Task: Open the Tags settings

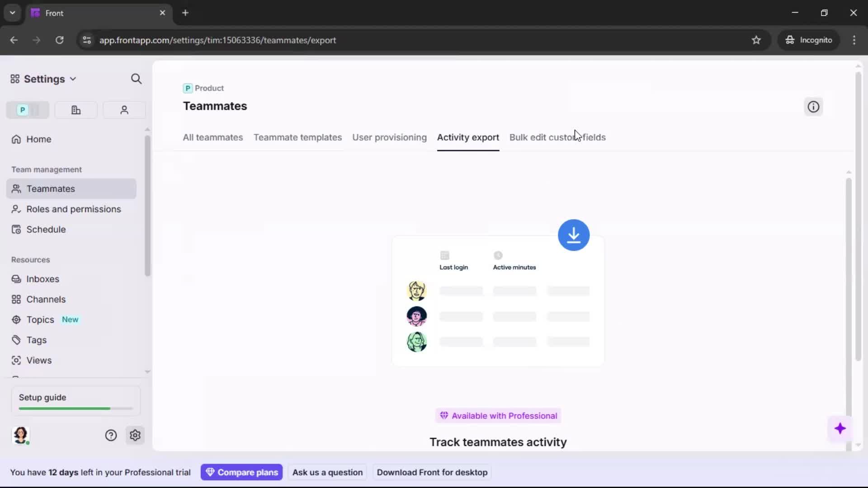Action: point(37,340)
